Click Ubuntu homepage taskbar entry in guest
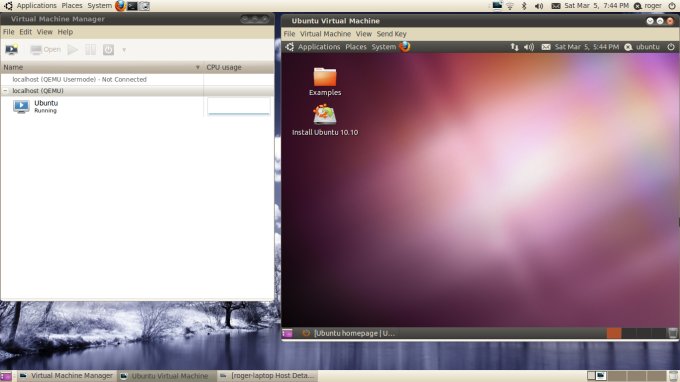The image size is (680, 382). pyautogui.click(x=348, y=333)
